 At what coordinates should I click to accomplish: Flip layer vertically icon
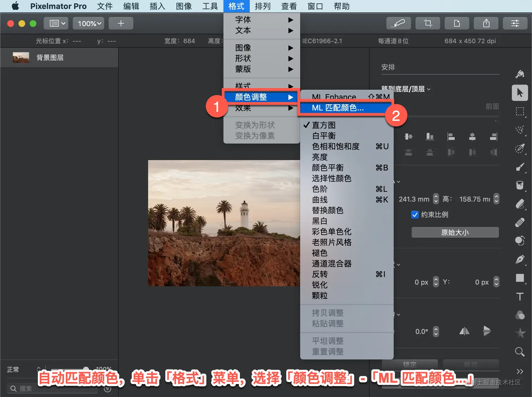point(487,331)
